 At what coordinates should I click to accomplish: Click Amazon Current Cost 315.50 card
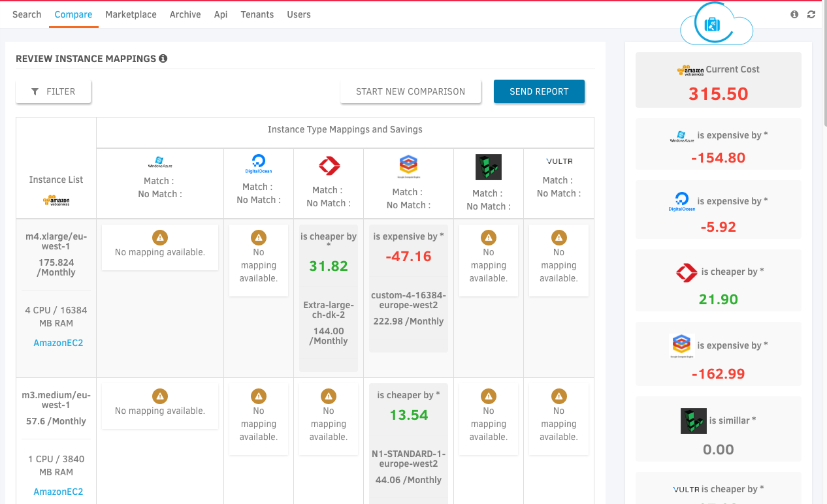(x=719, y=80)
